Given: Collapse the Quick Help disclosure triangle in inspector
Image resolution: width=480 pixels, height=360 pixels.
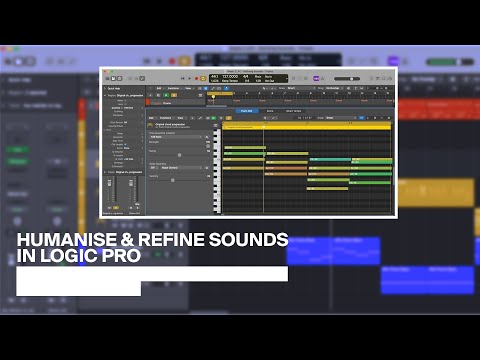Looking at the screenshot, I should click(x=105, y=89).
